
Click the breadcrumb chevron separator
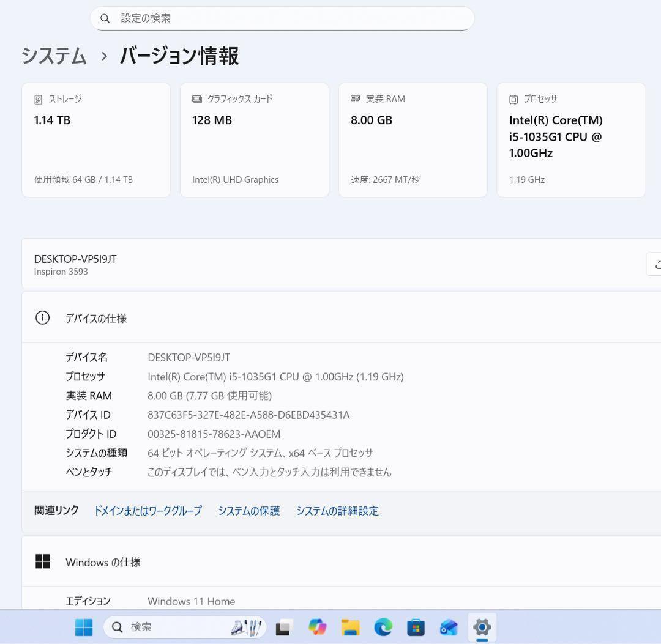click(x=104, y=56)
